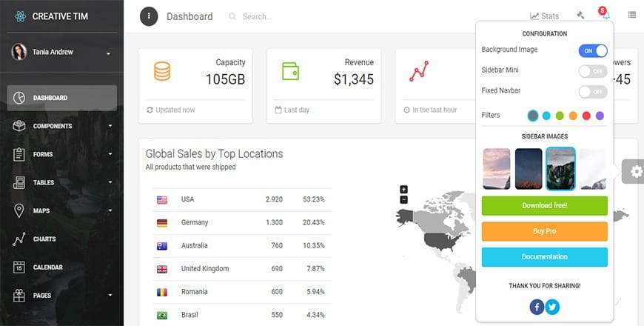Click the Maps pin icon
The height and width of the screenshot is (326, 644).
pyautogui.click(x=19, y=210)
